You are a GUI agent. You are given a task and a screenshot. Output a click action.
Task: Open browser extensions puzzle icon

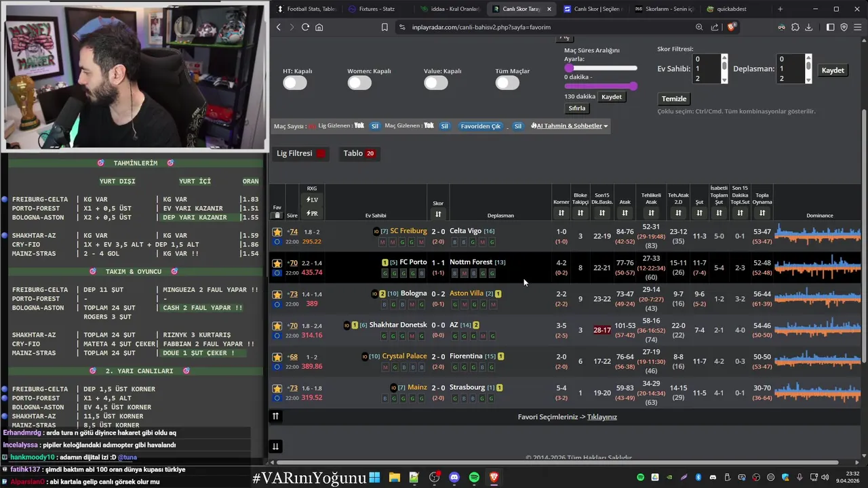[x=795, y=27]
